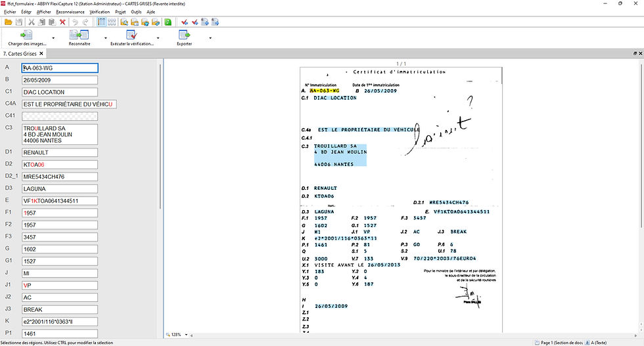644x346 pixels.
Task: Click field D2 KTOA06
Action: point(60,165)
